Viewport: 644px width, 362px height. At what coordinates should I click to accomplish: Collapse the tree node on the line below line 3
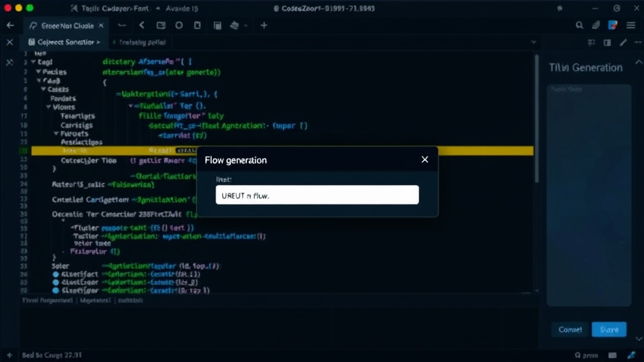coord(38,72)
